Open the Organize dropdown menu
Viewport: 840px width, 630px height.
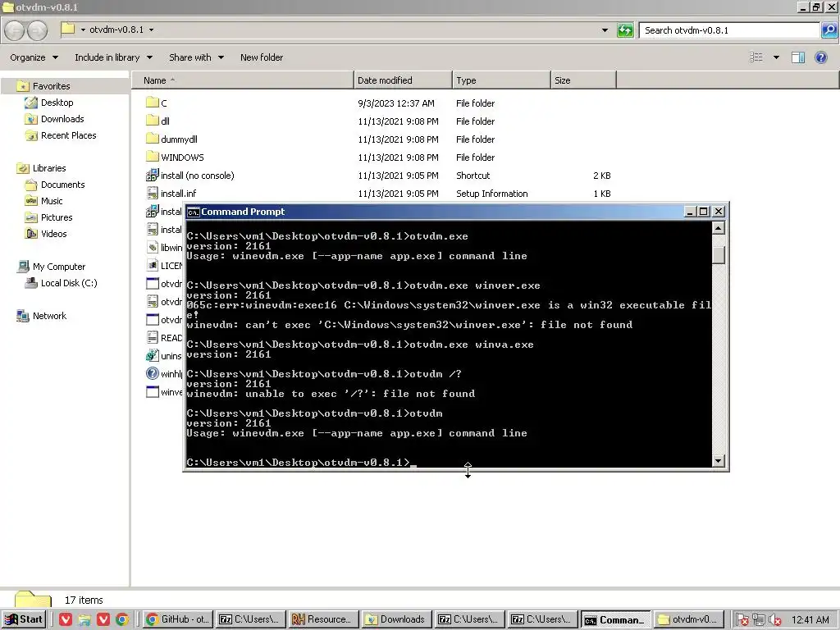tap(34, 57)
